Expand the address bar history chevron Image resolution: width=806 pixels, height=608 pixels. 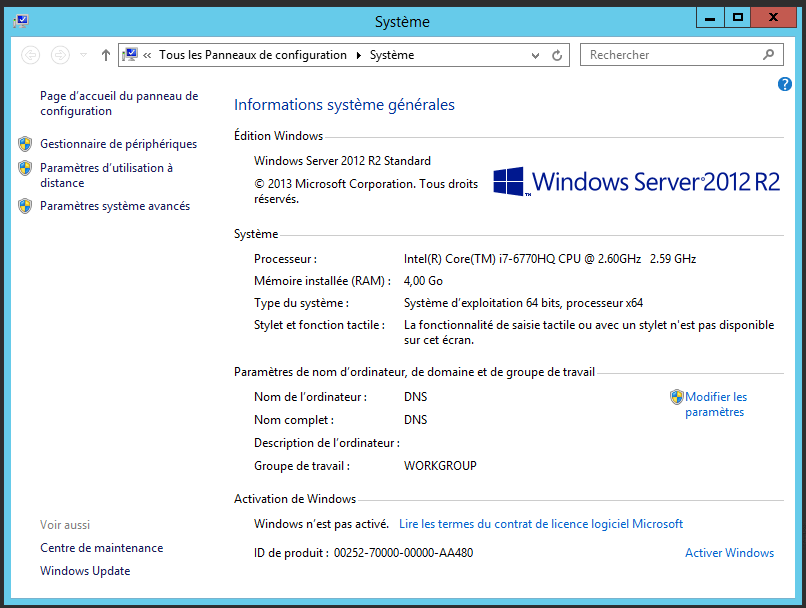535,55
